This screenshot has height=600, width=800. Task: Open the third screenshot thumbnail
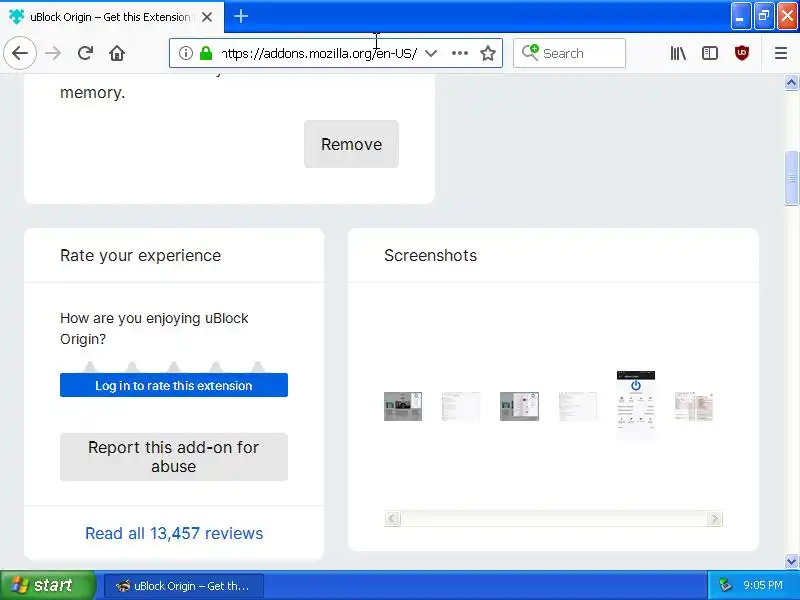519,406
